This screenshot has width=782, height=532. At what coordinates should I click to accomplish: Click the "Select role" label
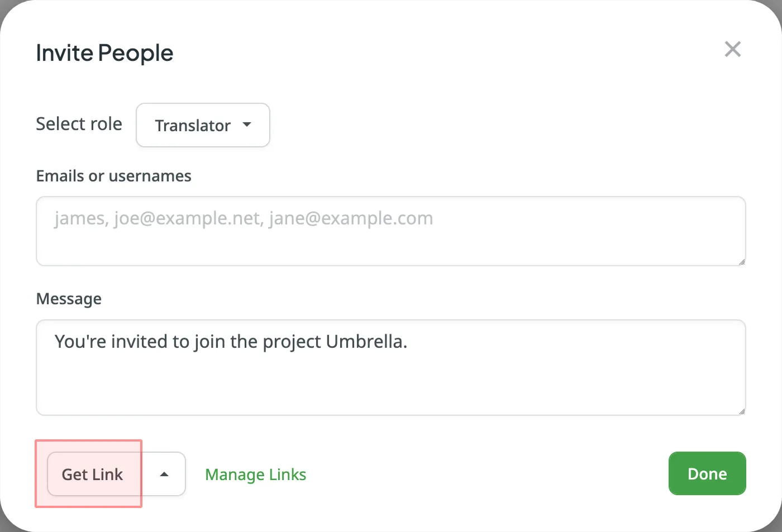click(79, 124)
